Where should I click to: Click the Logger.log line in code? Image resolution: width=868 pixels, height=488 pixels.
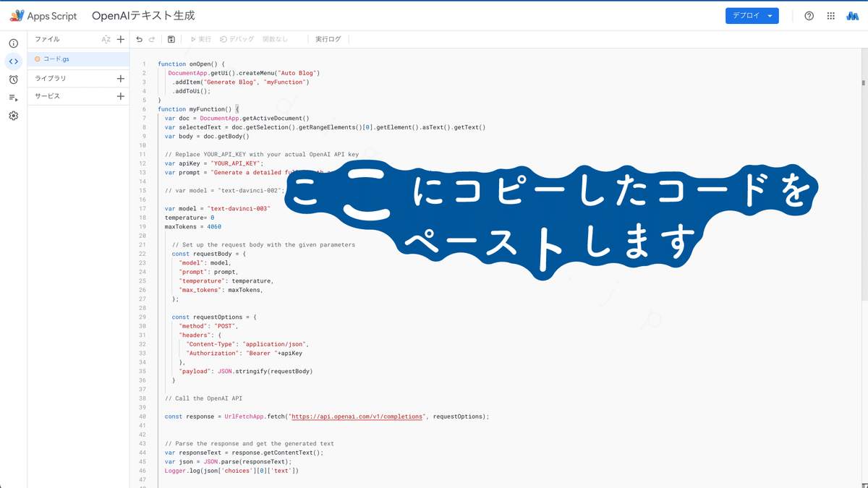(231, 471)
